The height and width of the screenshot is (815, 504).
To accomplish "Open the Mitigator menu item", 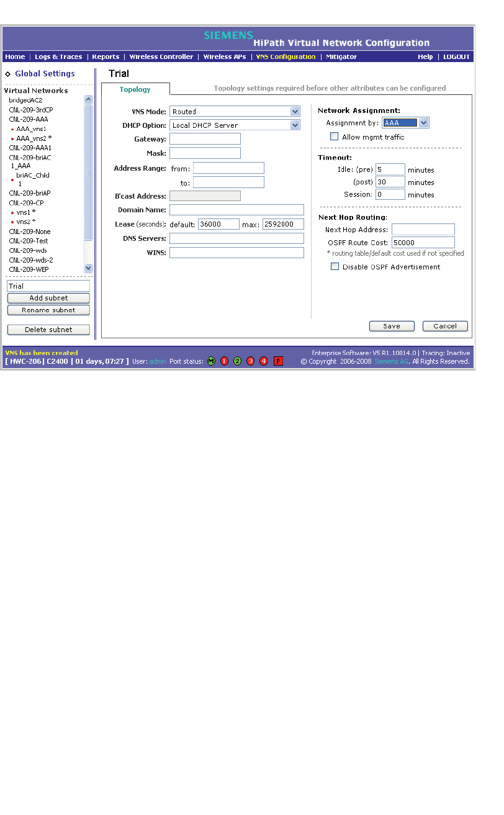I will (x=342, y=56).
